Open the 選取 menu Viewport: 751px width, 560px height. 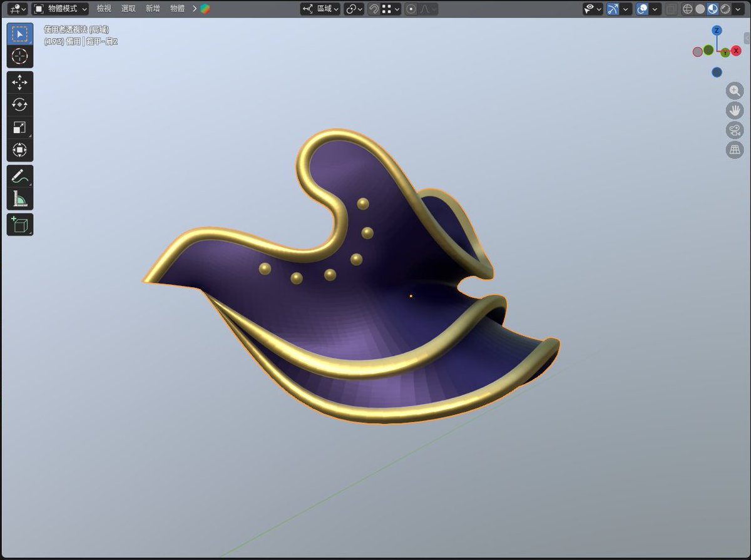[128, 9]
